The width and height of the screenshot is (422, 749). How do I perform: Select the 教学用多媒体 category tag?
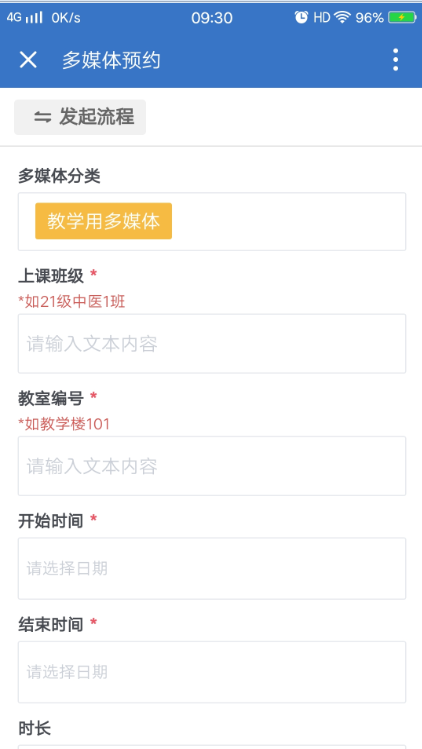pyautogui.click(x=103, y=221)
